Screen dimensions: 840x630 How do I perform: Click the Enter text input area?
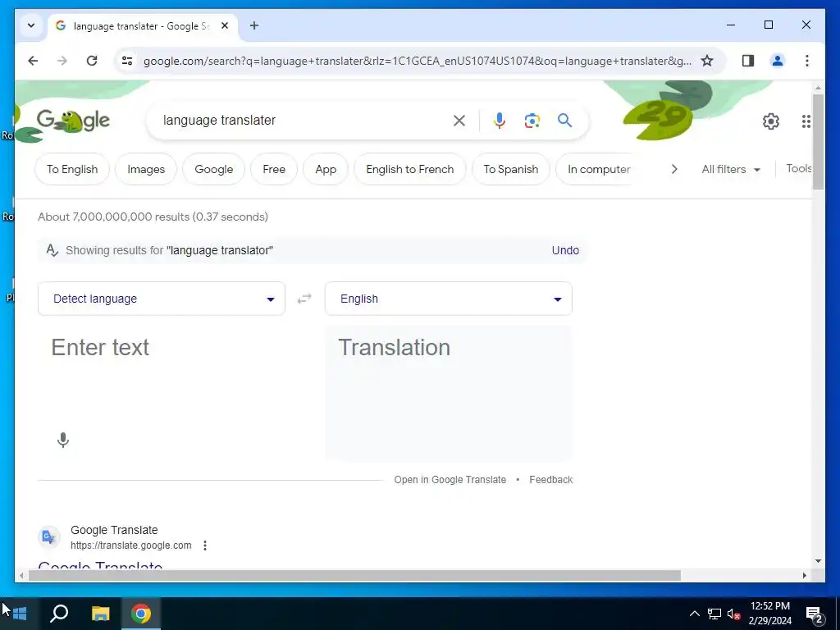162,375
